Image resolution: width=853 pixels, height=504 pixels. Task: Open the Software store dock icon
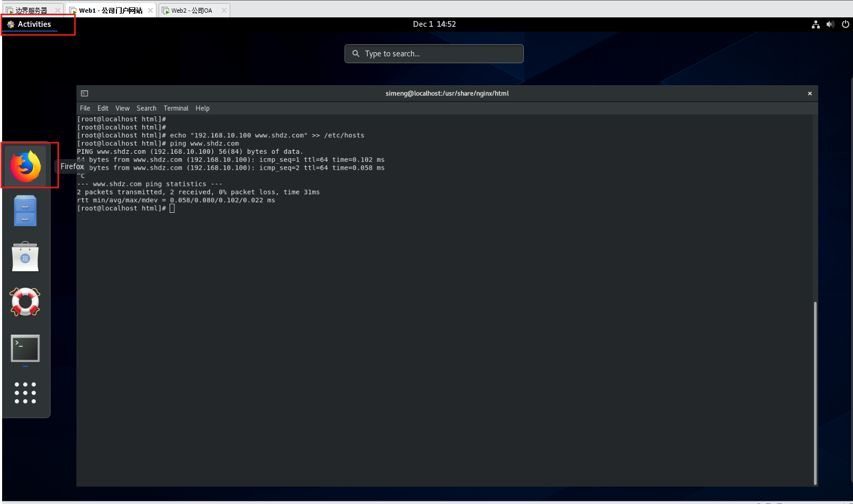(25, 257)
